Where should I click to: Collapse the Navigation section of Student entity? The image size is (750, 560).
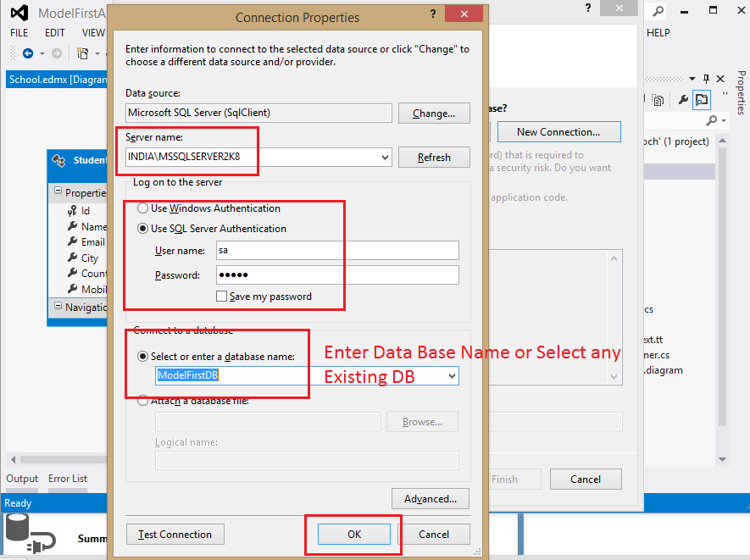click(x=58, y=306)
